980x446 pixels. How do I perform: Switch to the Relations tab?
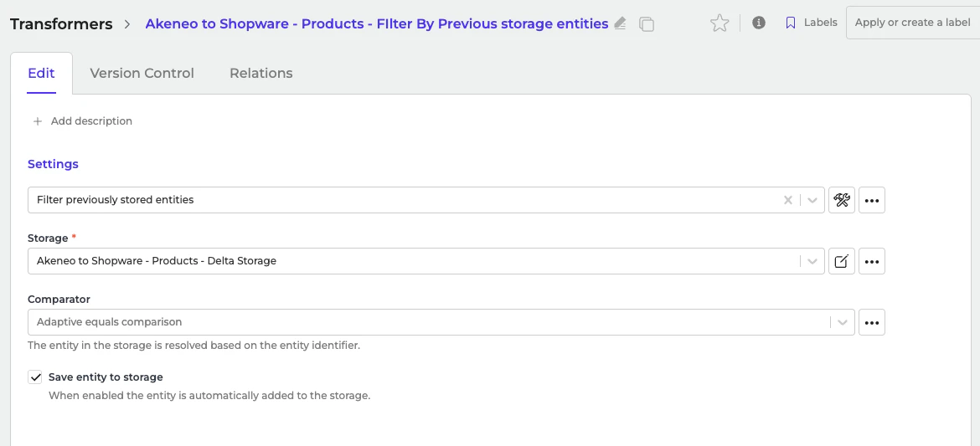click(x=261, y=73)
